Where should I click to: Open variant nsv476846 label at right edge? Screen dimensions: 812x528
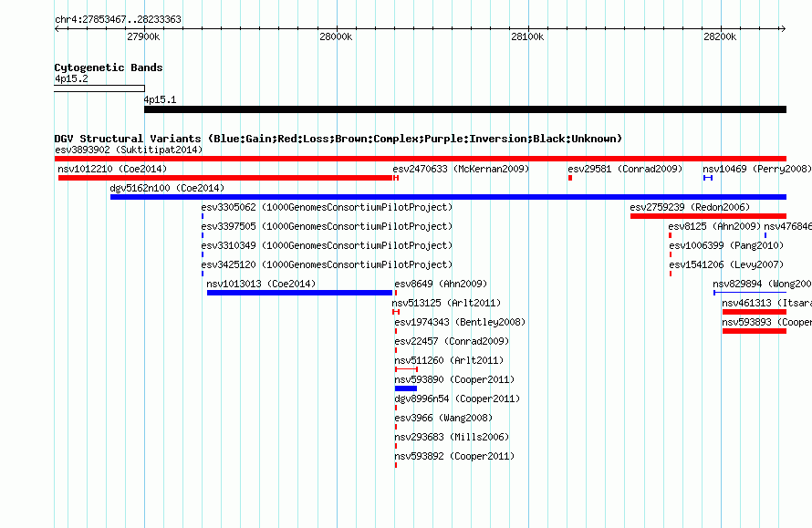click(x=787, y=226)
